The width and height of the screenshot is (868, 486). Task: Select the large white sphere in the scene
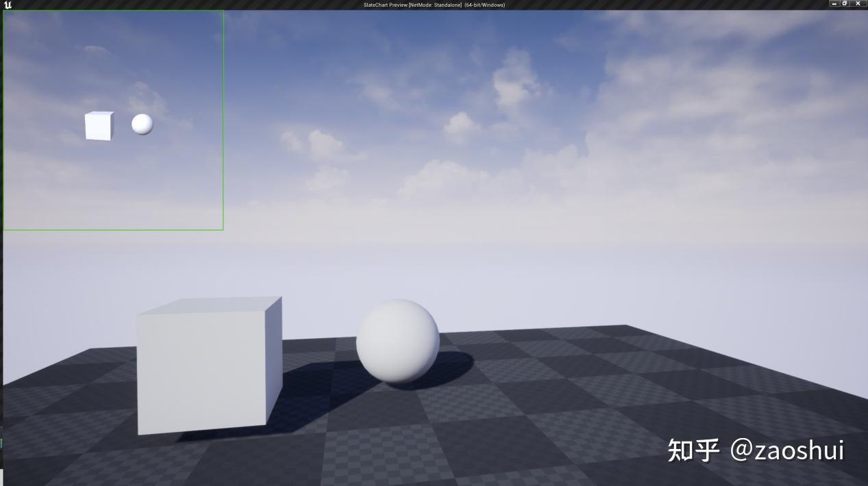pyautogui.click(x=397, y=342)
